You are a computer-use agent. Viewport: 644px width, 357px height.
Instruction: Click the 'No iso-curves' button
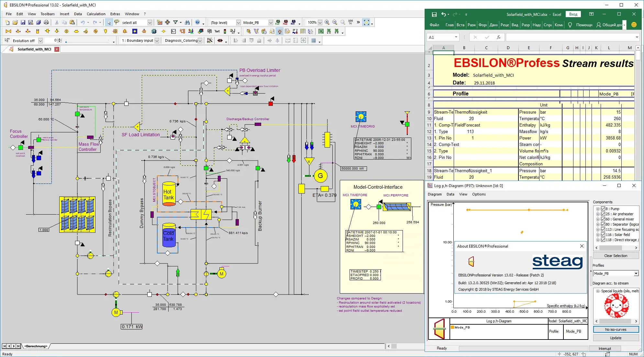(616, 329)
